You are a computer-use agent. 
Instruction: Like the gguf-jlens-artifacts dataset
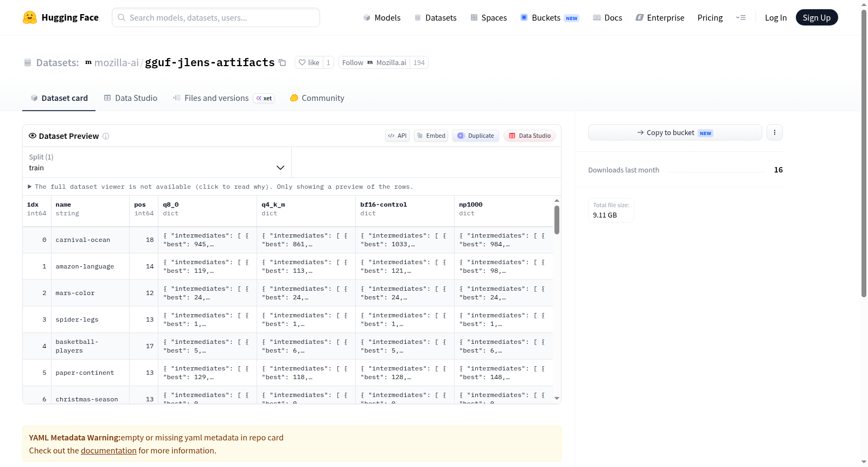[x=309, y=62]
